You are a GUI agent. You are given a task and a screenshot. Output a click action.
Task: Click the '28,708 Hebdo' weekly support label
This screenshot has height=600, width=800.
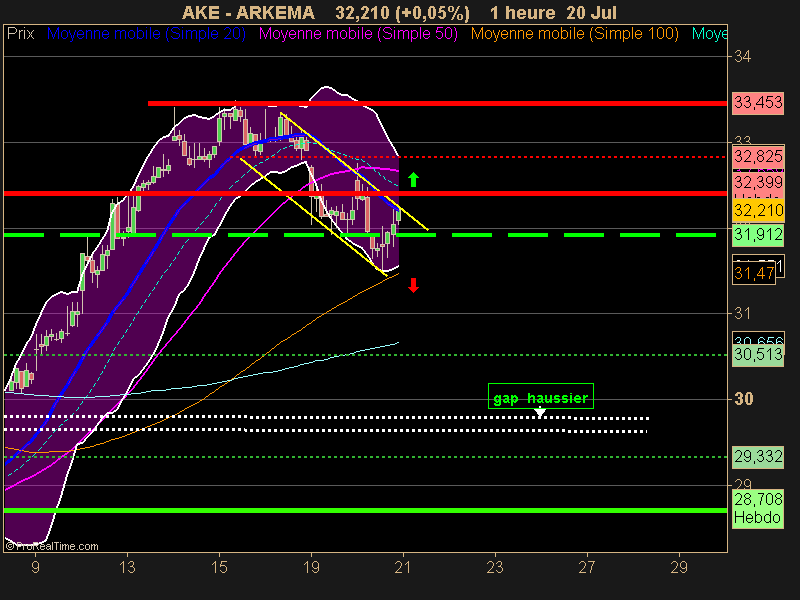click(x=758, y=509)
